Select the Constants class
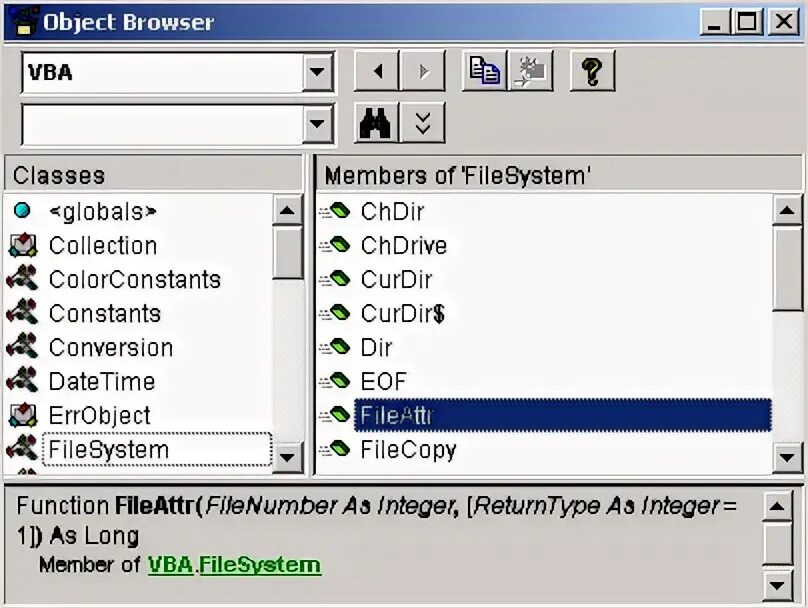 coord(105,314)
